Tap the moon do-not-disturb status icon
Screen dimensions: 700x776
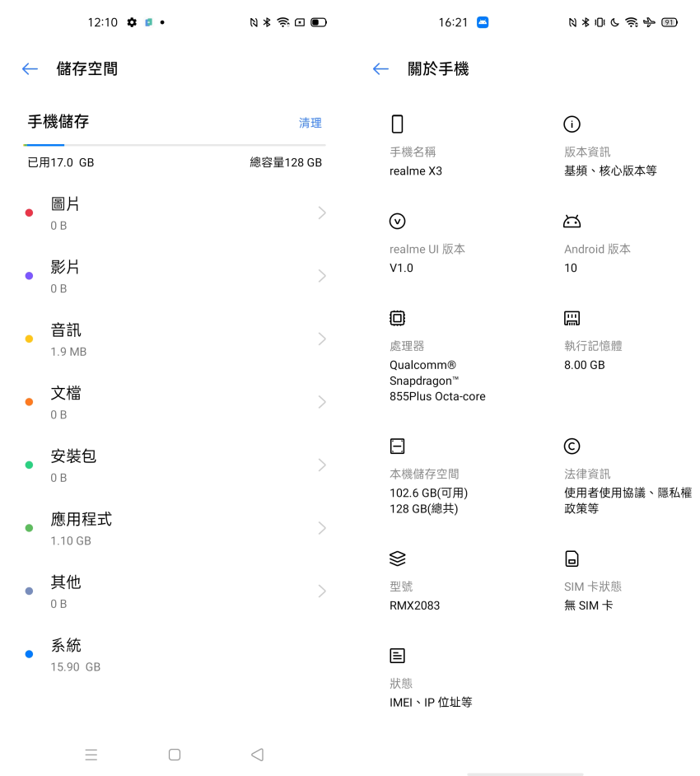coord(615,22)
